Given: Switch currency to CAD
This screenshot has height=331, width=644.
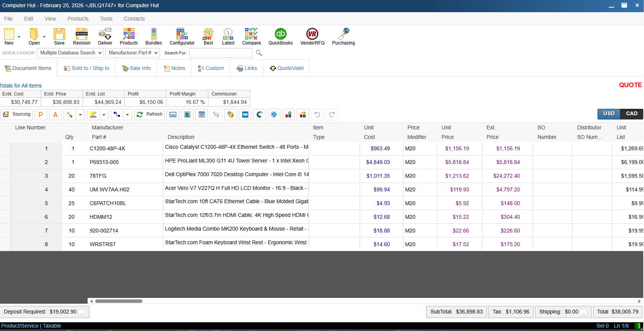Looking at the screenshot, I should click(631, 114).
